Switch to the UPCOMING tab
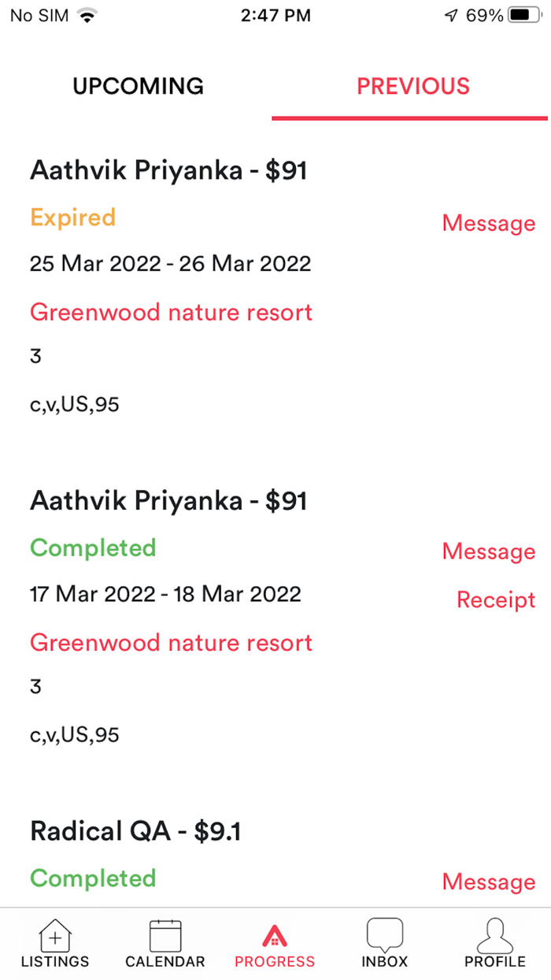The height and width of the screenshot is (980, 551). (x=138, y=86)
